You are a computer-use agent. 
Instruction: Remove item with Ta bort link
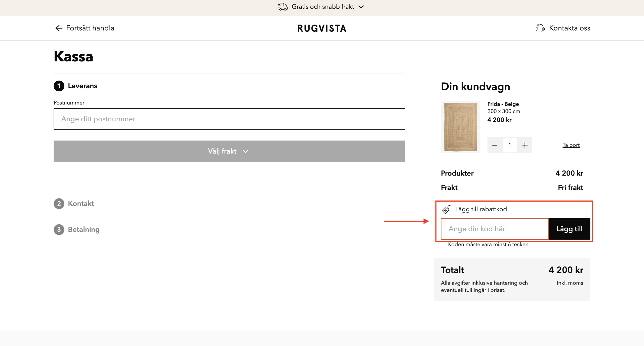point(571,145)
